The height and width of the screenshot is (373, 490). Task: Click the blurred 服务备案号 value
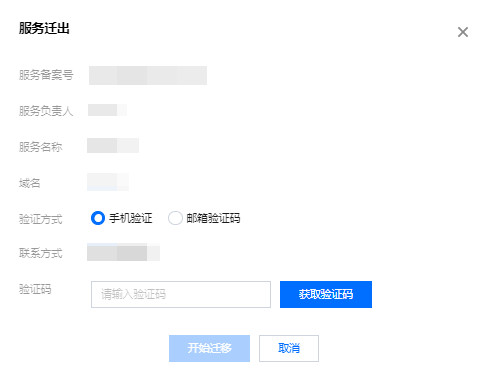[x=148, y=75]
